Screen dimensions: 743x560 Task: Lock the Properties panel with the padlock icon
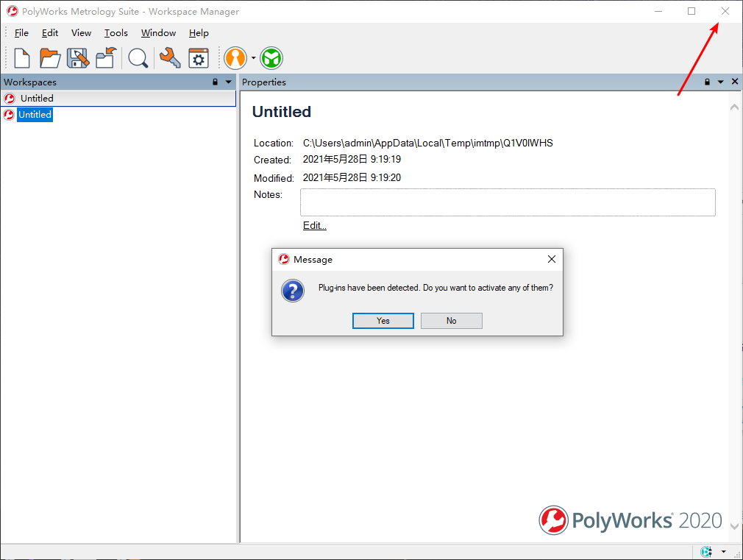pyautogui.click(x=707, y=82)
